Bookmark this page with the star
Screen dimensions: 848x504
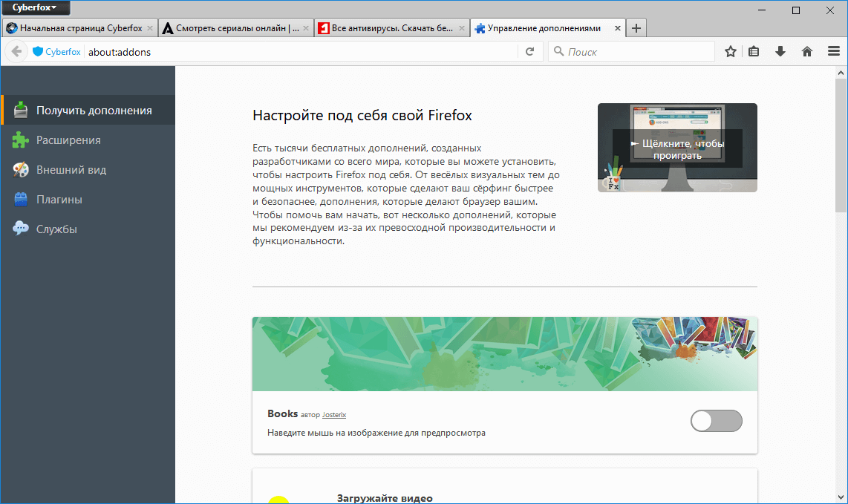click(731, 51)
